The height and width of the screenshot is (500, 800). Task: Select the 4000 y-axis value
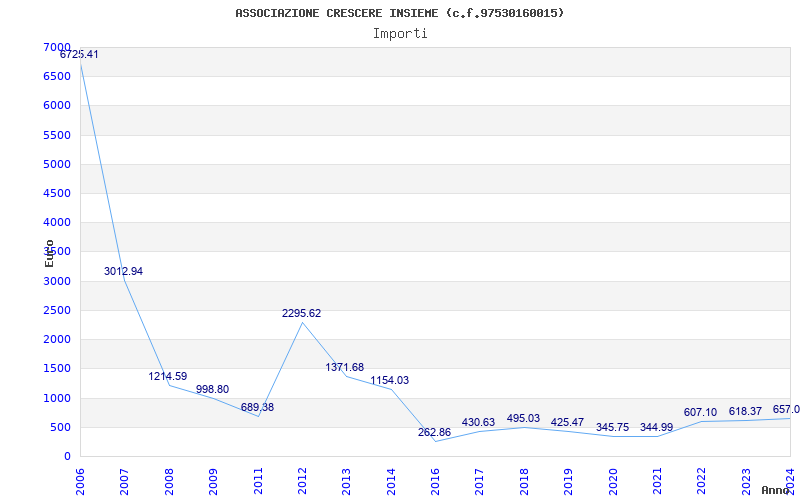[57, 222]
